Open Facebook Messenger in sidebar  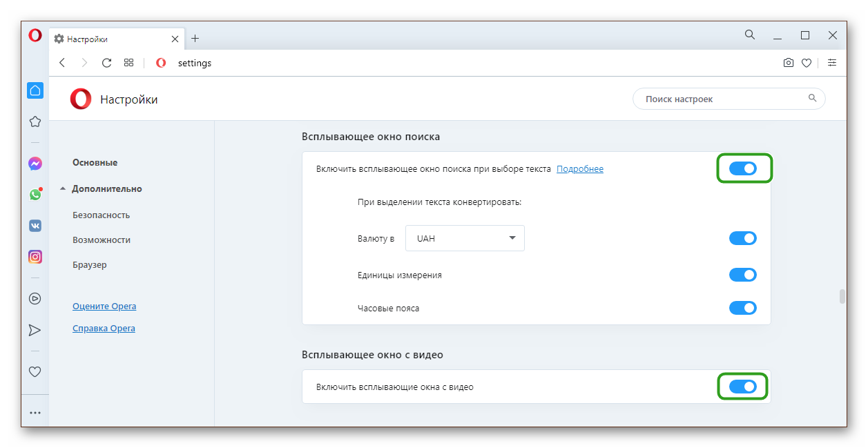pyautogui.click(x=35, y=164)
